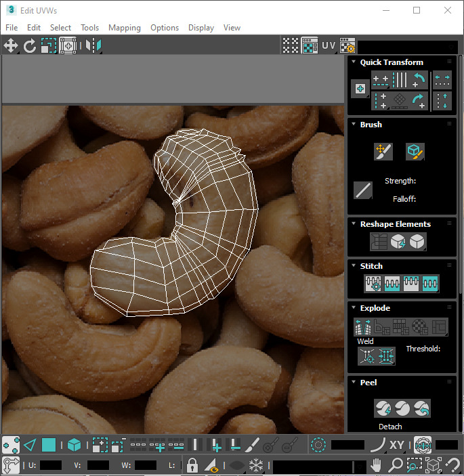Viewport: 464px width, 476px height.
Task: Select the Move Selected Subobjects tool
Action: pyautogui.click(x=11, y=46)
